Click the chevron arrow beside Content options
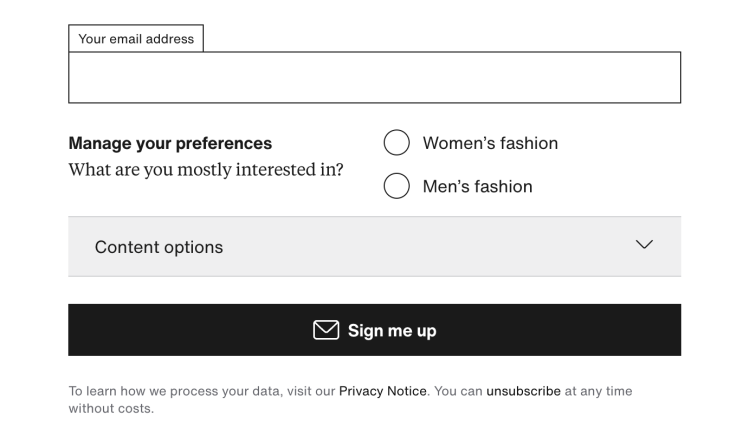This screenshot has width=749, height=442. tap(644, 245)
